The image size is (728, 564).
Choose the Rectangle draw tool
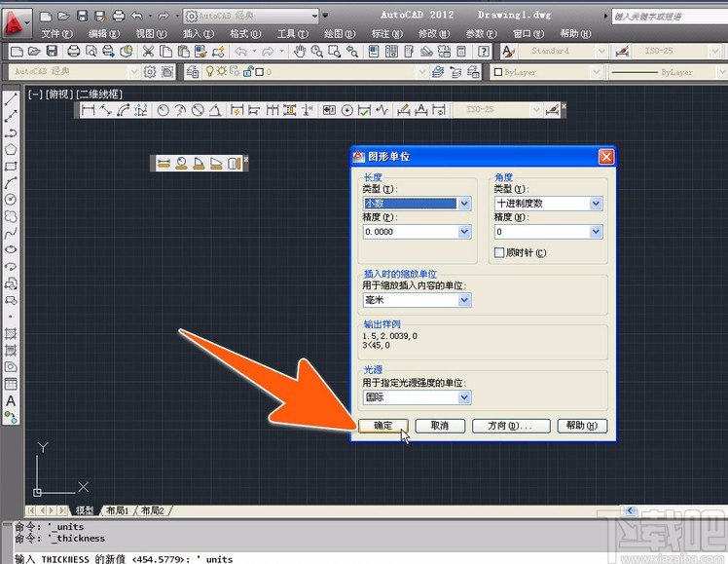coord(11,166)
